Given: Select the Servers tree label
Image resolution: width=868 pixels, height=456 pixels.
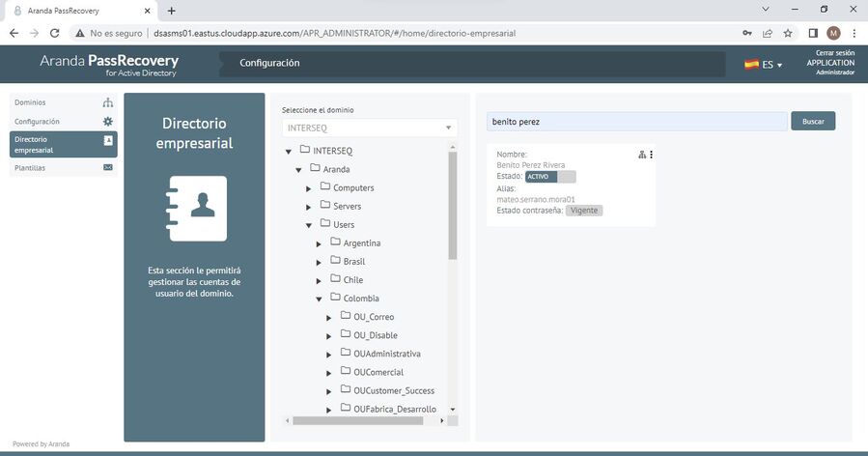Looking at the screenshot, I should (347, 206).
